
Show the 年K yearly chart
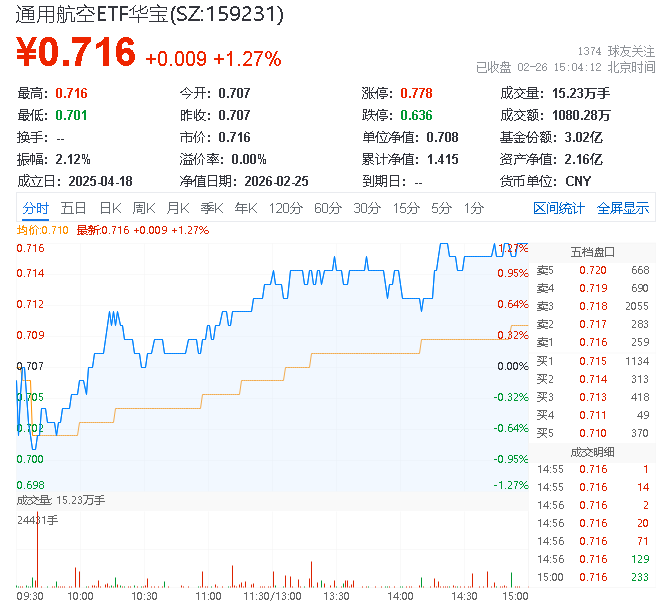pos(245,208)
